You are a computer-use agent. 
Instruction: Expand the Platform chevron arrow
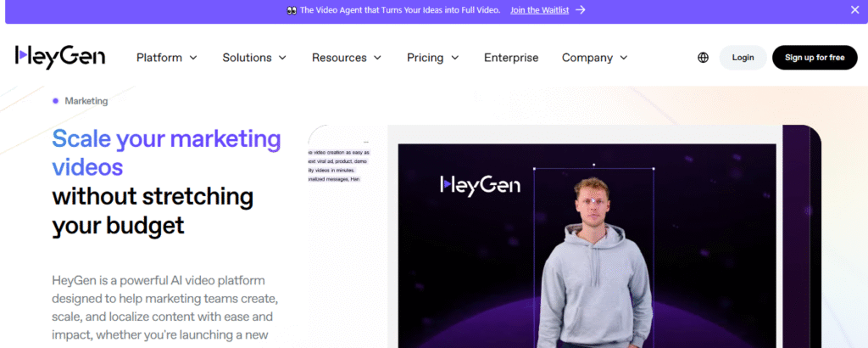193,58
